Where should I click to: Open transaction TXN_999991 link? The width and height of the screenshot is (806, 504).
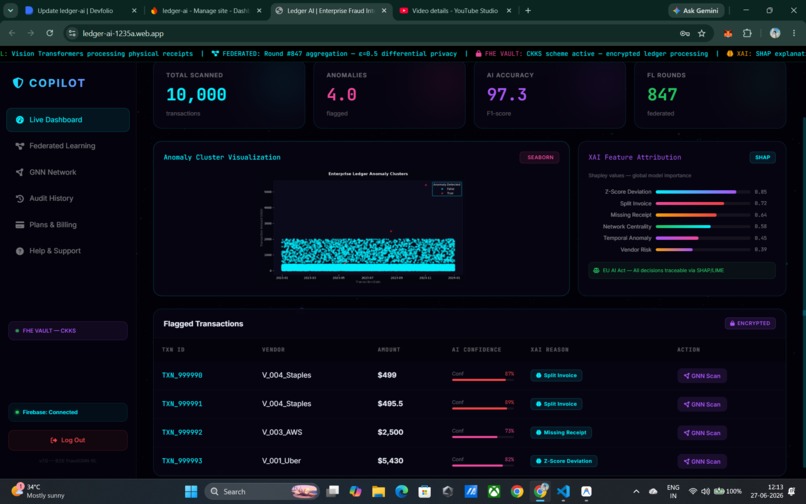182,404
